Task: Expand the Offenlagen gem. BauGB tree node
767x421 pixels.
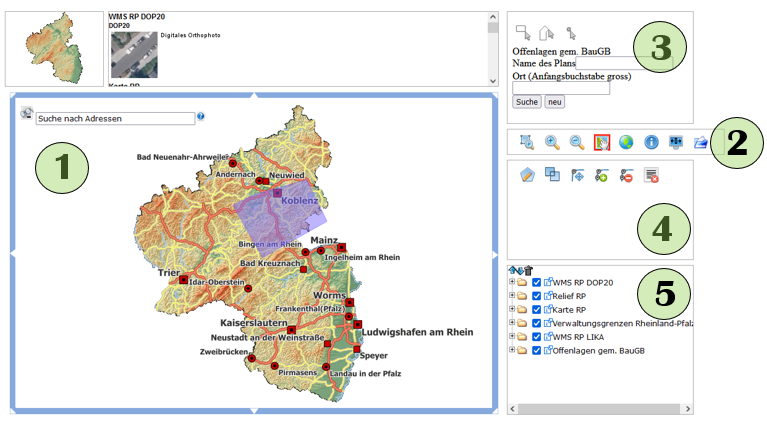Action: point(512,350)
